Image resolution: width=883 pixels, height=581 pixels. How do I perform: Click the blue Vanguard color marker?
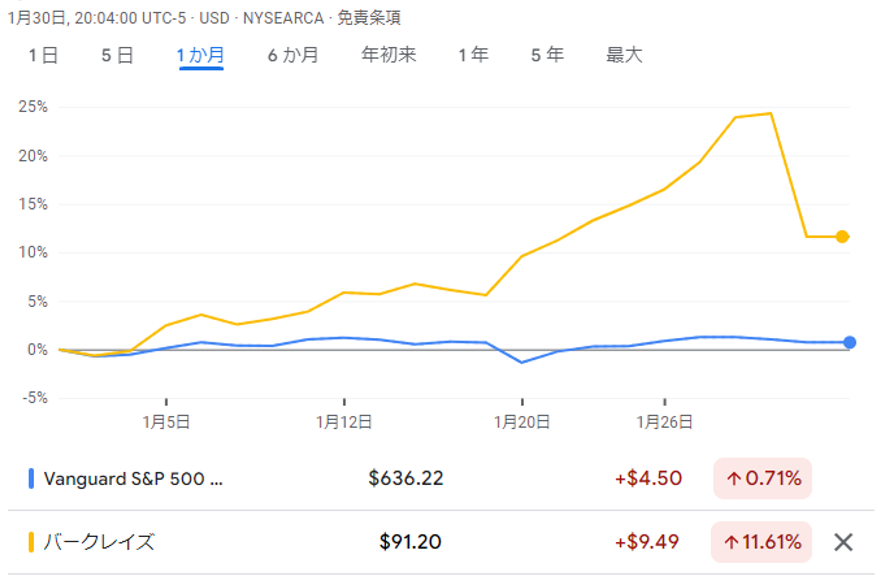click(31, 478)
